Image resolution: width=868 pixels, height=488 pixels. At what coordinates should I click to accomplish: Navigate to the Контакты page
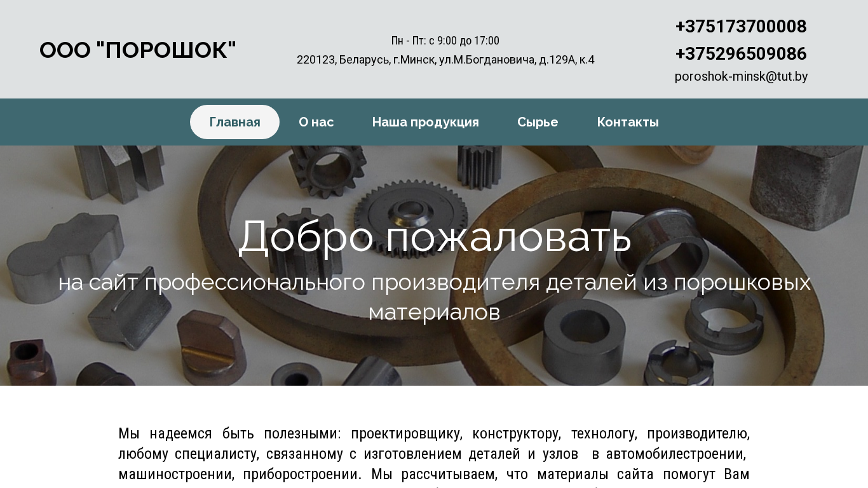(x=628, y=122)
